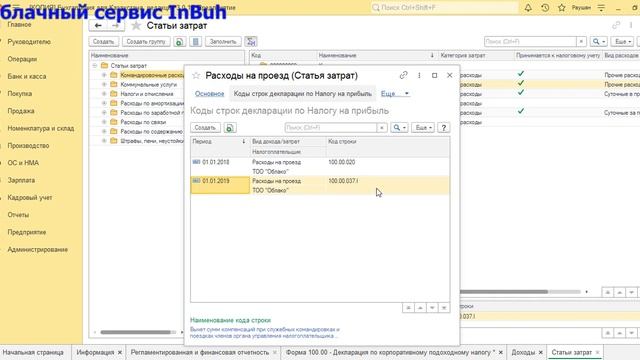Switch to Информация tab

pyautogui.click(x=95, y=352)
